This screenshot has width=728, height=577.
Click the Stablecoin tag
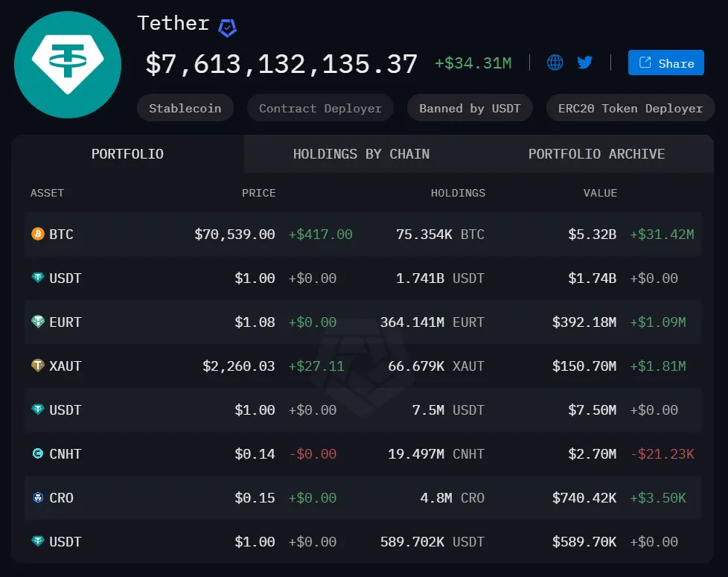185,109
